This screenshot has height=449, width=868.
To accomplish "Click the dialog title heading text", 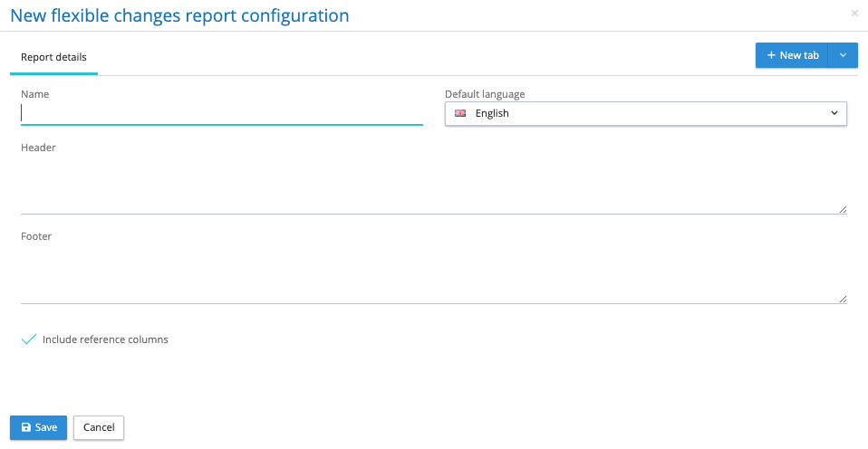I will (179, 15).
